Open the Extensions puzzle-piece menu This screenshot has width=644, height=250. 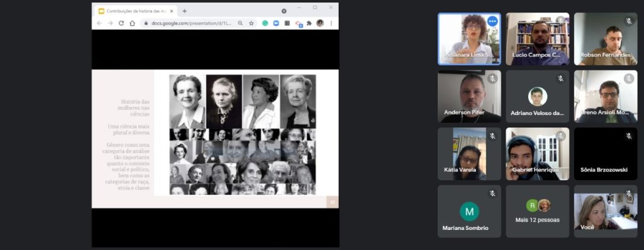[x=309, y=23]
